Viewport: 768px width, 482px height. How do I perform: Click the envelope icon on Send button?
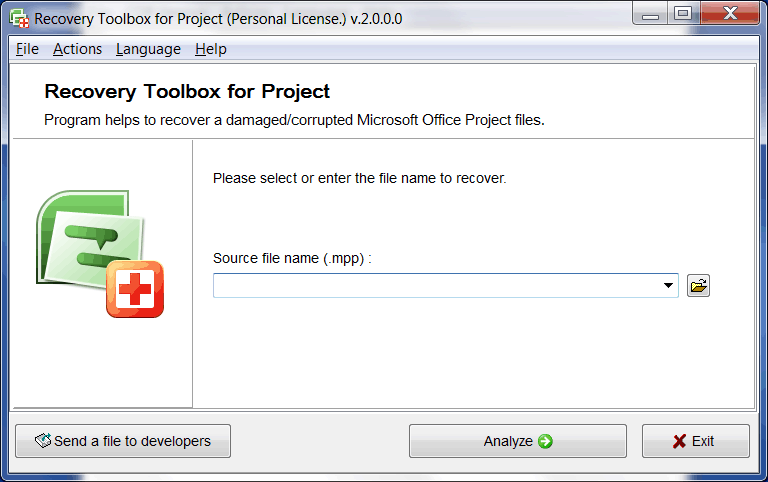(x=43, y=440)
